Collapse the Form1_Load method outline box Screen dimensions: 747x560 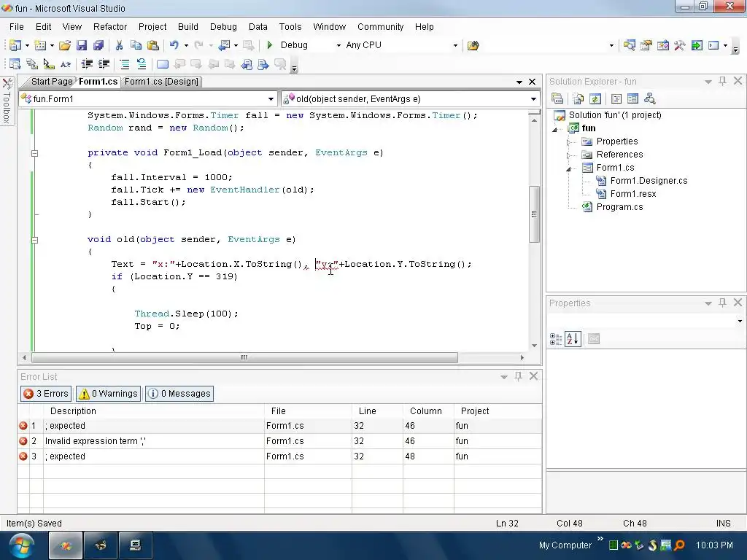click(x=34, y=153)
